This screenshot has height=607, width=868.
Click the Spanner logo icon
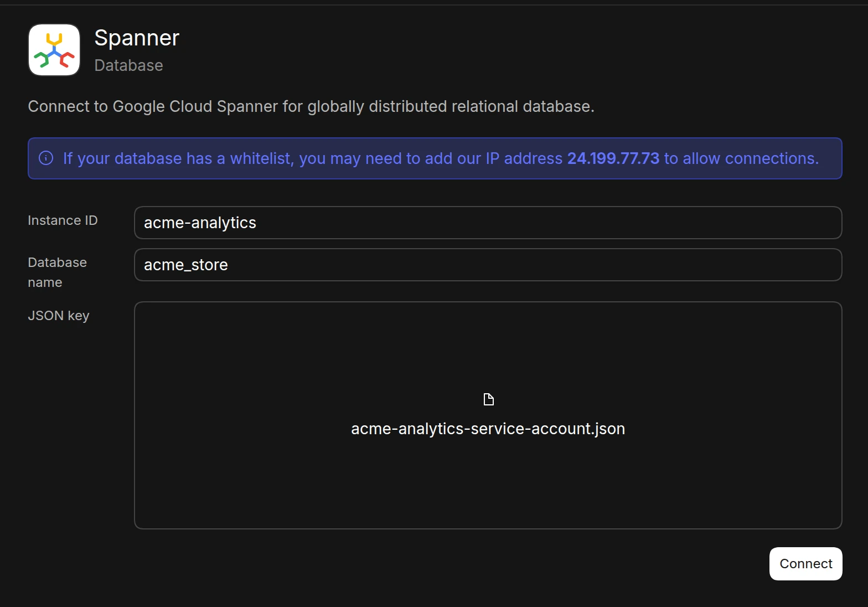coord(54,50)
